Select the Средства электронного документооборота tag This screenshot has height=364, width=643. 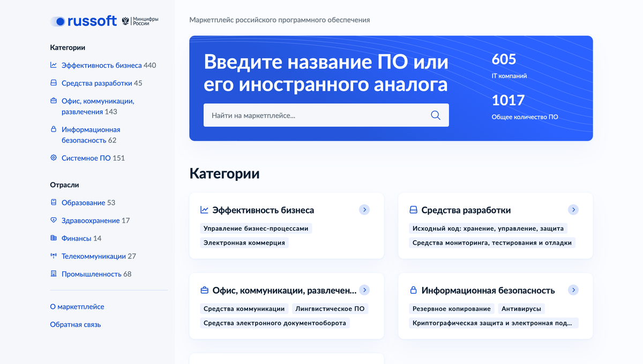tap(275, 323)
